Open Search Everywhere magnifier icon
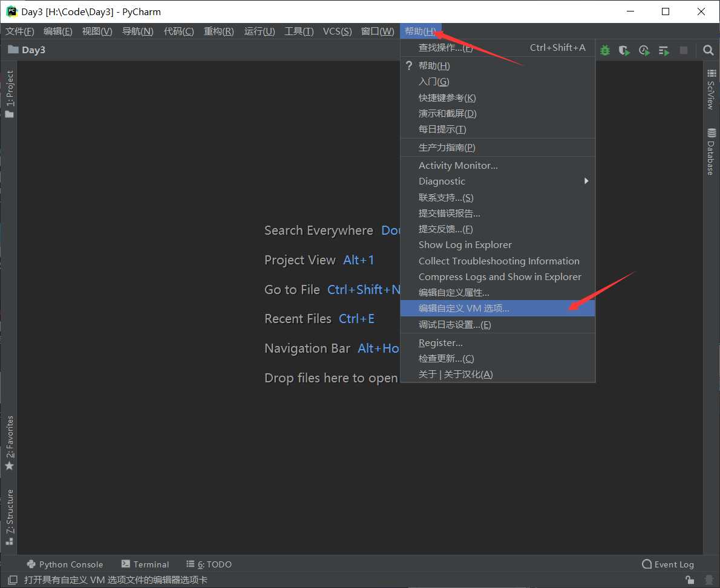 (708, 50)
